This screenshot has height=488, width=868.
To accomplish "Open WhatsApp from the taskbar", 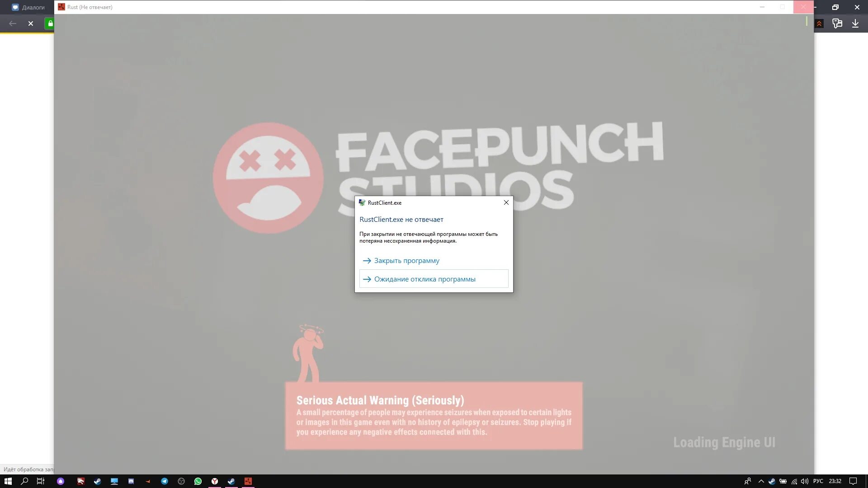I will [198, 481].
